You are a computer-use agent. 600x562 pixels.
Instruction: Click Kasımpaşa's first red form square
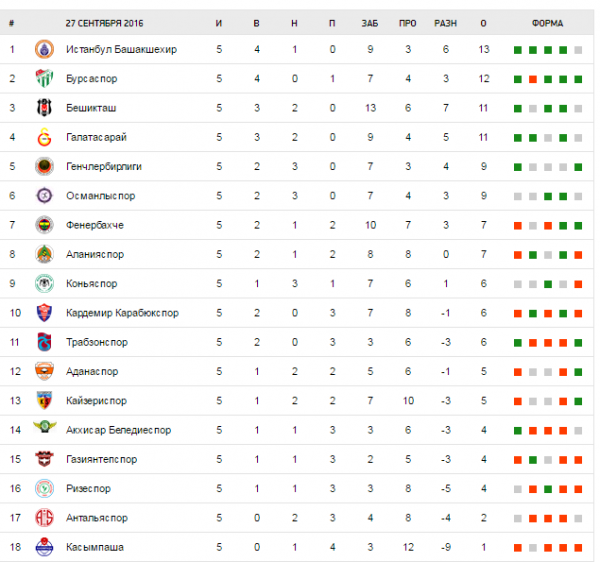[x=516, y=548]
